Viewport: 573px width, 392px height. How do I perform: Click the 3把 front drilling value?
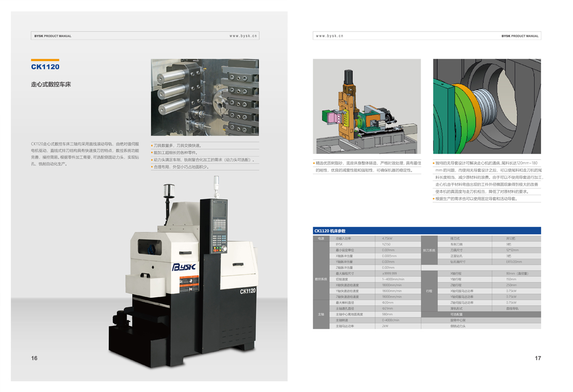click(x=509, y=256)
